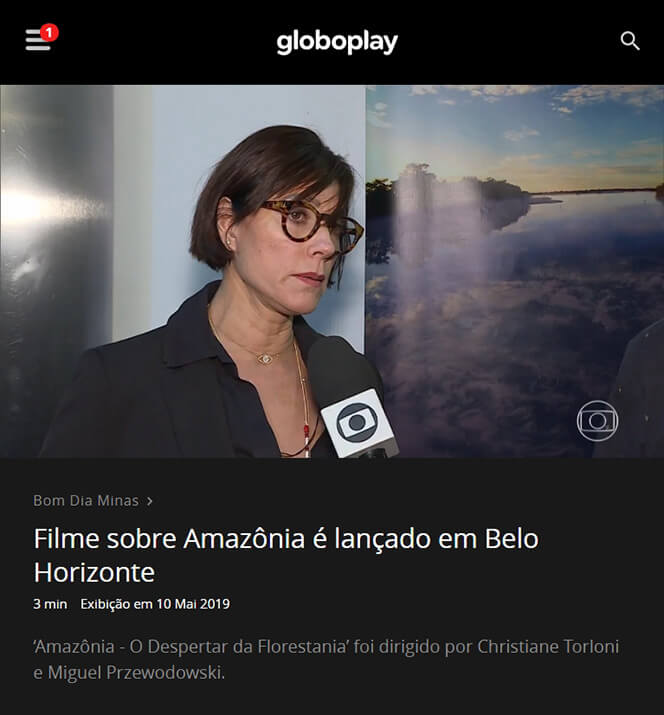Open the Bom Dia Minas program page

86,501
